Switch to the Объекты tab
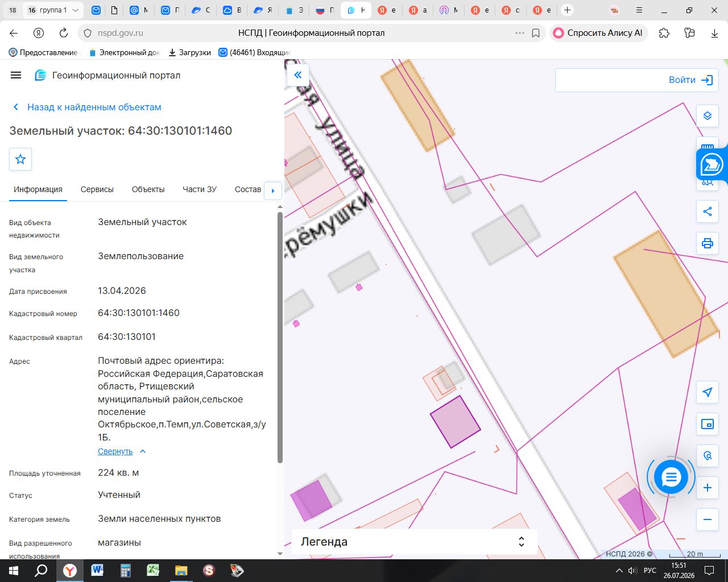Screen dimensions: 728x582 point(148,189)
